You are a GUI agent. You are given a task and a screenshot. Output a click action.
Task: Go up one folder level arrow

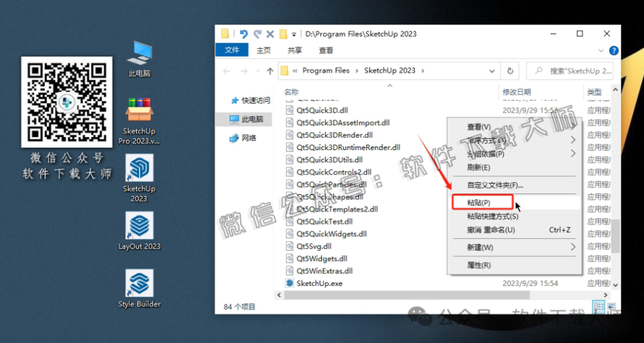coord(270,71)
